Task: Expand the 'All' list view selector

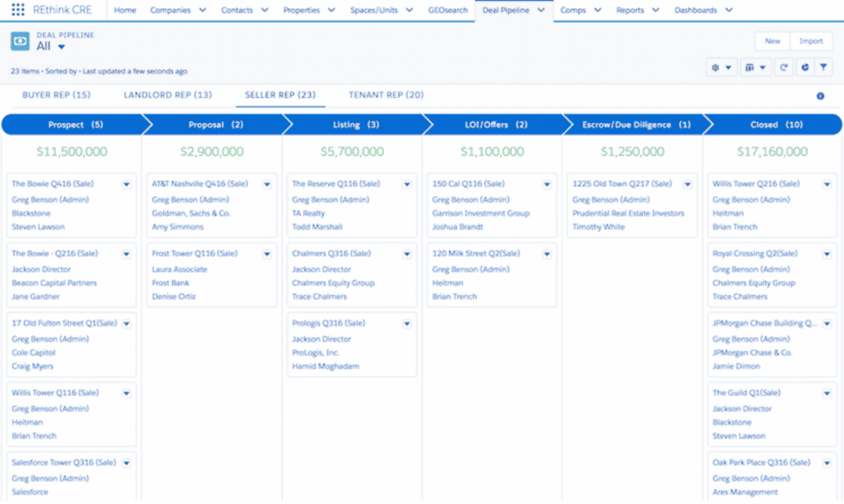Action: [61, 47]
